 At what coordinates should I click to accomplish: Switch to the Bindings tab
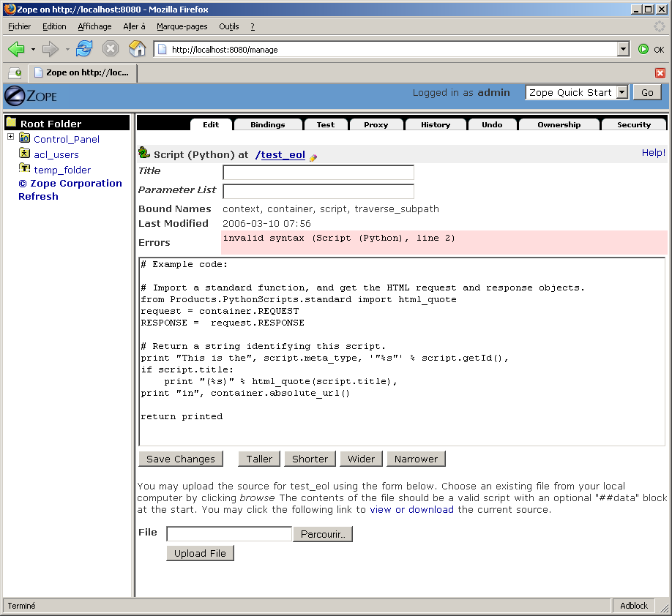coord(268,124)
